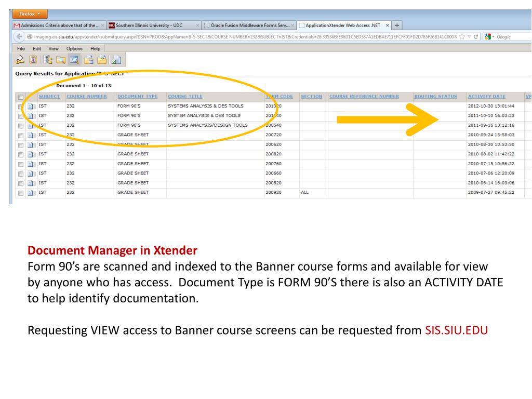Viewport: 532px width, 399px height.
Task: Switch to Southern Illinois University - UDC tab
Action: click(154, 25)
